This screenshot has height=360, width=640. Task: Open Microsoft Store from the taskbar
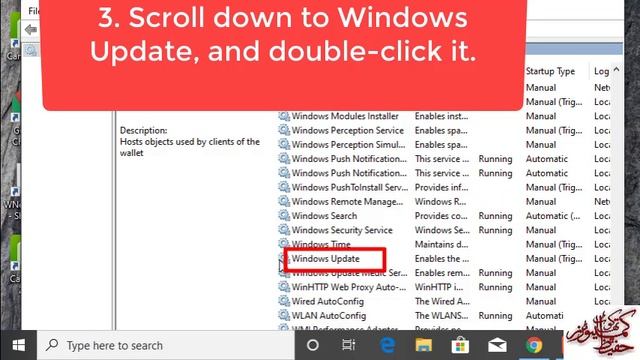pyautogui.click(x=460, y=345)
